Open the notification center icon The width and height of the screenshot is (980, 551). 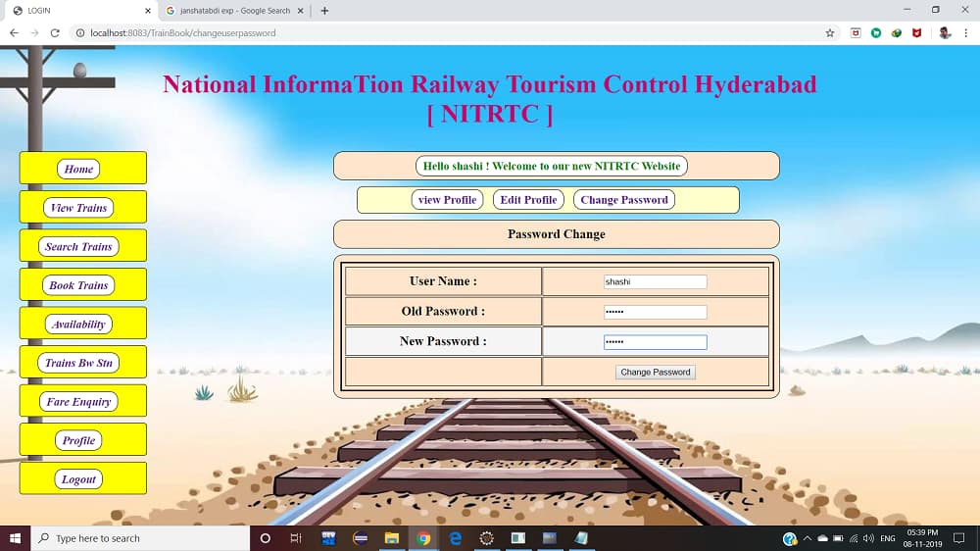(x=959, y=538)
